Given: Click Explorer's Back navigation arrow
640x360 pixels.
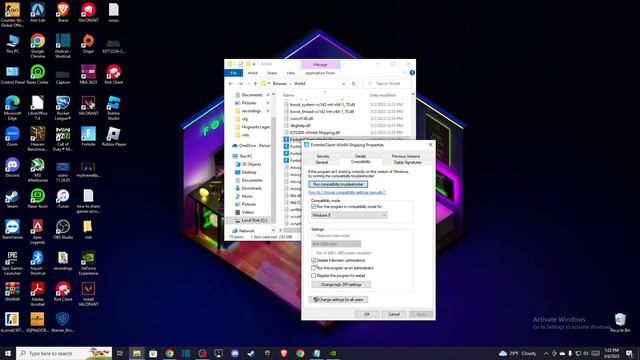Looking at the screenshot, I should click(231, 84).
